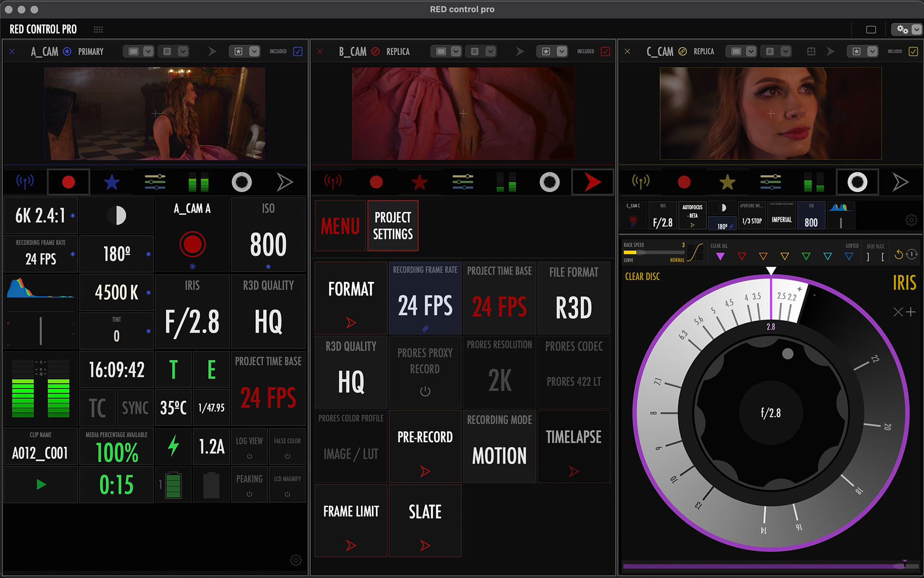Uncheck the INCLUDED checkbox on A_CAM
924x578 pixels.
tap(298, 51)
